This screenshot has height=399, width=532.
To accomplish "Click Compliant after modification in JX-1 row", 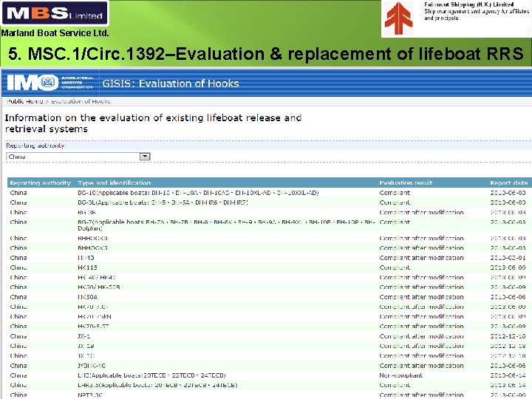I will click(421, 336).
